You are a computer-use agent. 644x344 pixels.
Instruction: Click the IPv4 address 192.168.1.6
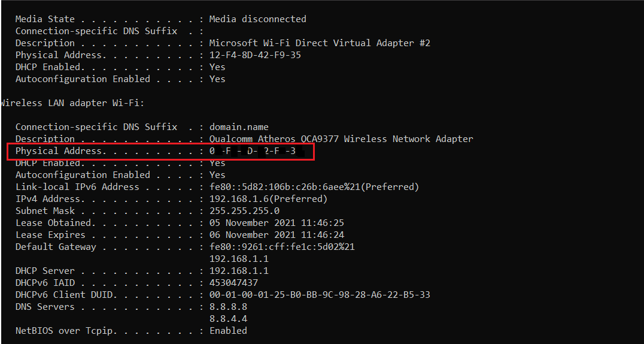(x=268, y=199)
